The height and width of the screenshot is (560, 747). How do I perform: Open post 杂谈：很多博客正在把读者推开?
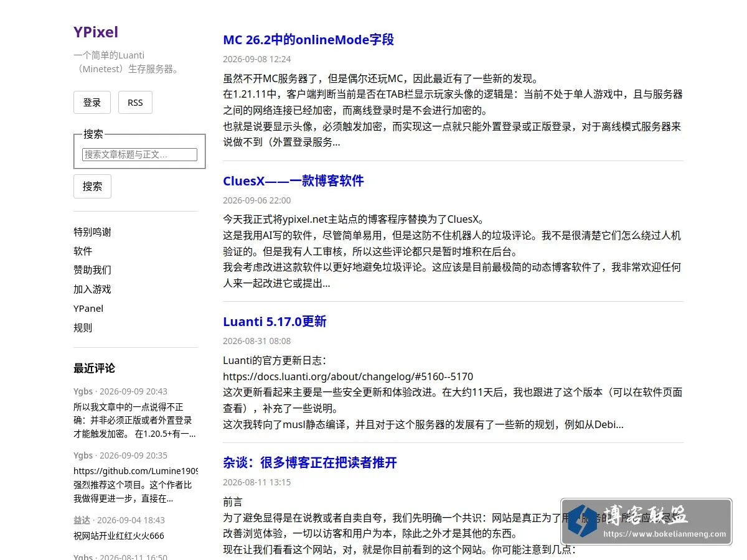pos(310,463)
